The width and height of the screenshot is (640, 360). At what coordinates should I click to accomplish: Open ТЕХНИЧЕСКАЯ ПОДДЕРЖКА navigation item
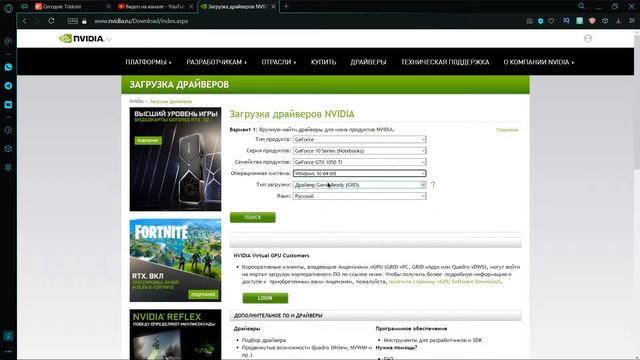(x=445, y=62)
